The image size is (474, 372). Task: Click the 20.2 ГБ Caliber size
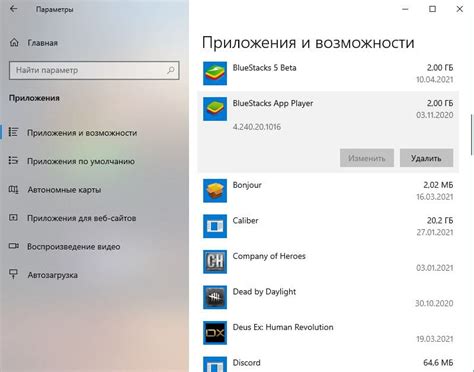pos(440,220)
